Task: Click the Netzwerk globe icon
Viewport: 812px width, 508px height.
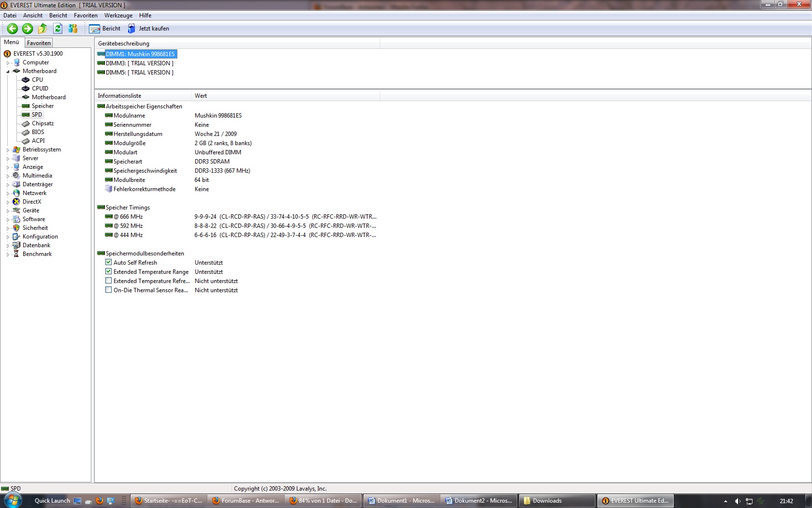Action: pyautogui.click(x=16, y=193)
